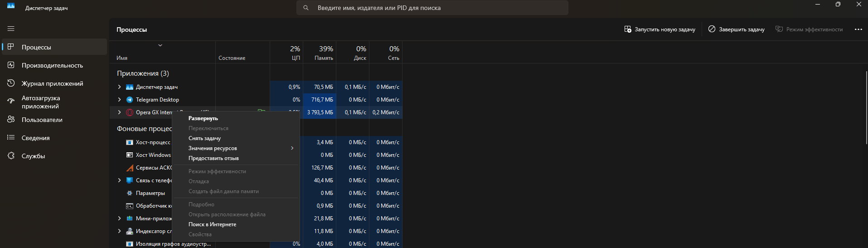868x248 pixels.
Task: Go to the Журнал приложений page
Action: [x=54, y=83]
